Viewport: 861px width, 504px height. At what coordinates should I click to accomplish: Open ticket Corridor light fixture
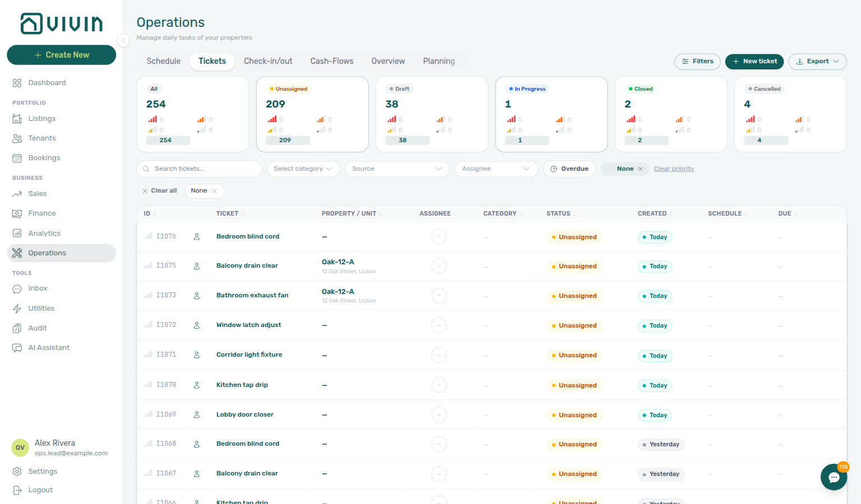[249, 355]
